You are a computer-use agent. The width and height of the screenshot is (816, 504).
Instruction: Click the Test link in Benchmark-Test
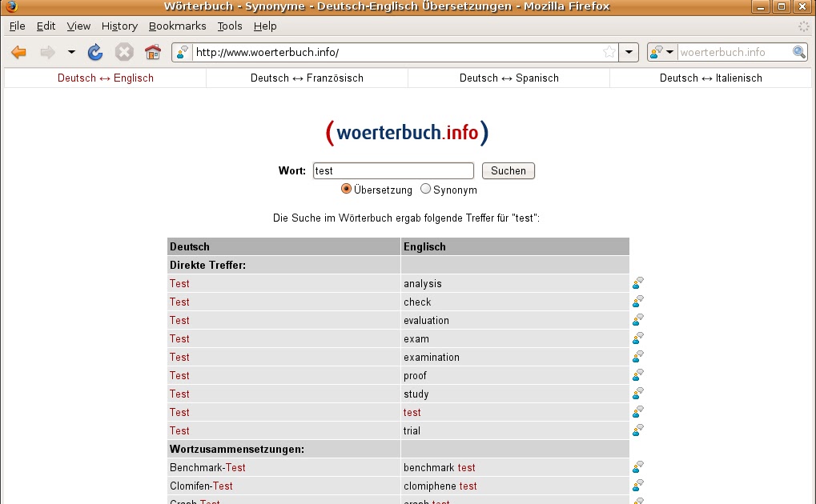[x=235, y=467]
